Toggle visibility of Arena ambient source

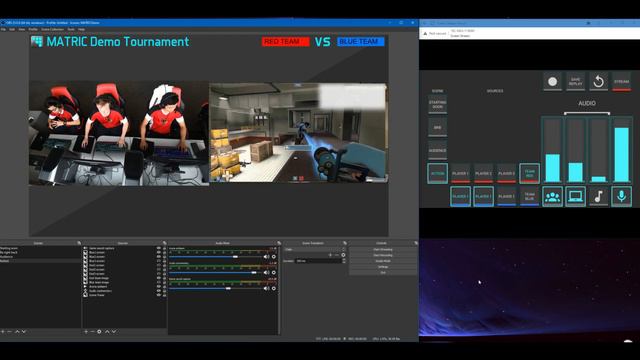[x=159, y=287]
